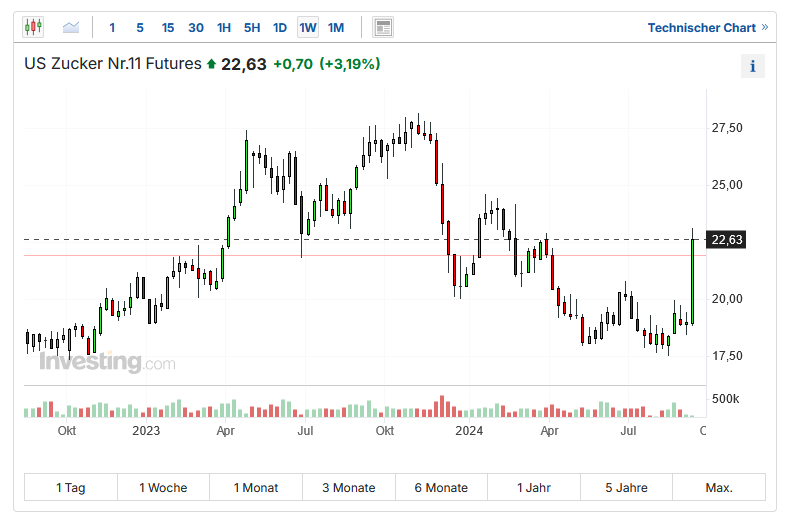The width and height of the screenshot is (792, 518).
Task: Expand the chart to Max. range
Action: pyautogui.click(x=718, y=488)
